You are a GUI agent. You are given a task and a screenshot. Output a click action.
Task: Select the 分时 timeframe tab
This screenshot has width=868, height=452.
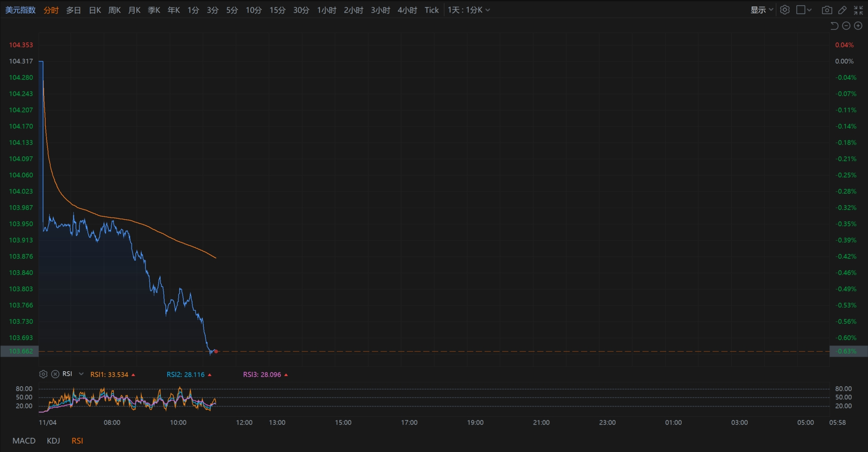coord(51,10)
